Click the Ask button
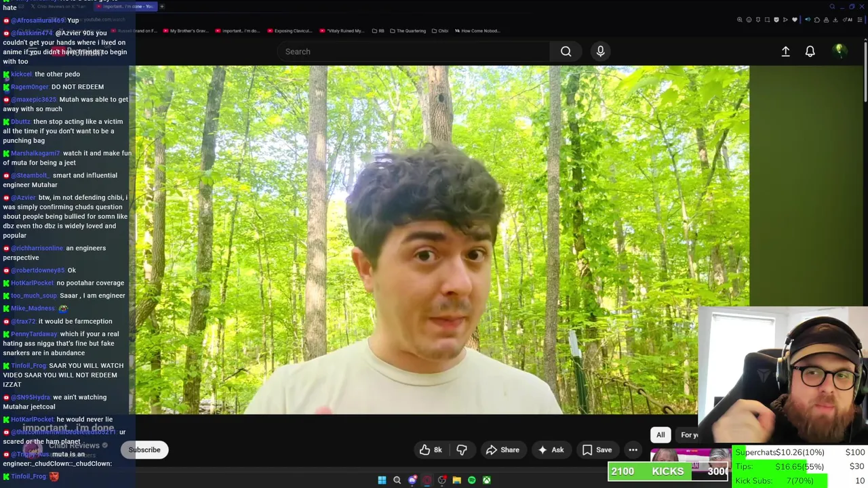This screenshot has height=488, width=868. pyautogui.click(x=551, y=450)
